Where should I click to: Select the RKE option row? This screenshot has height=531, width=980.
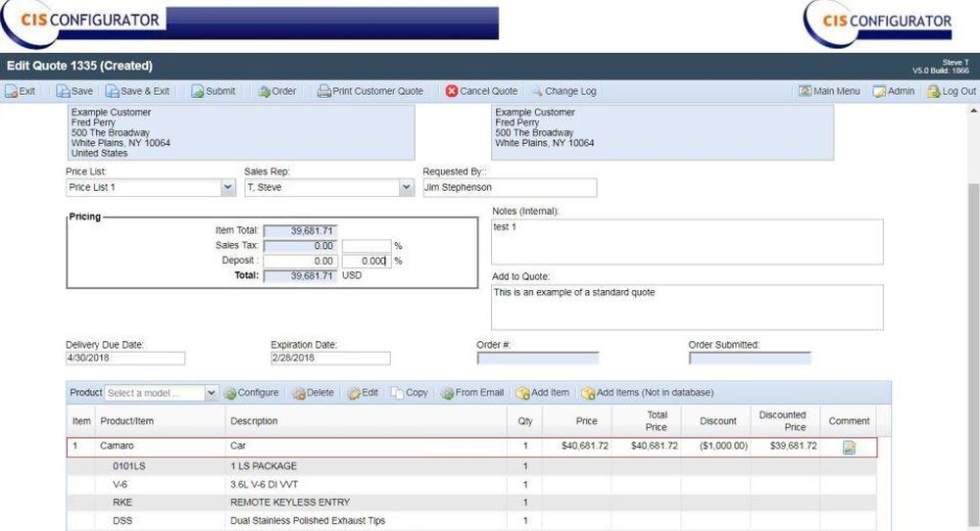coord(472,503)
